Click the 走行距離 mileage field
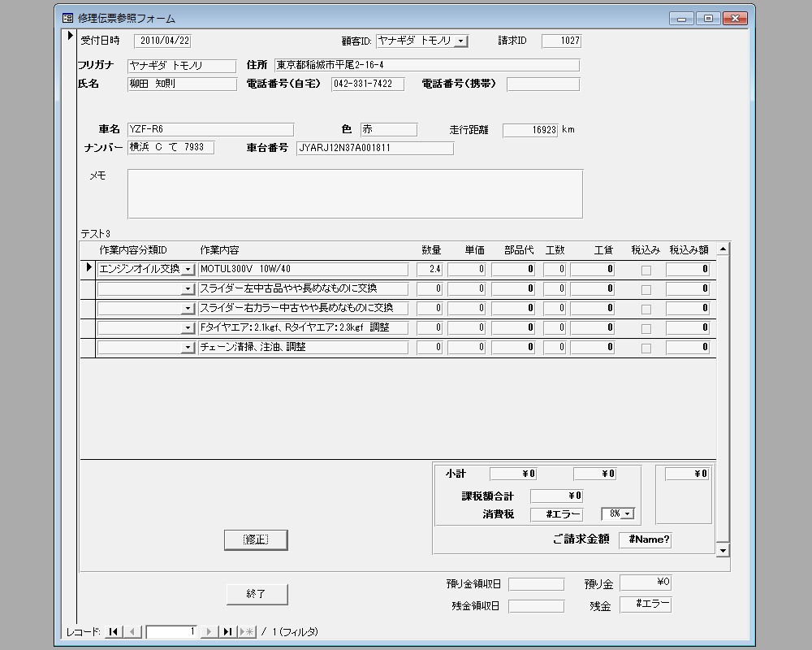This screenshot has height=650, width=812. point(529,130)
